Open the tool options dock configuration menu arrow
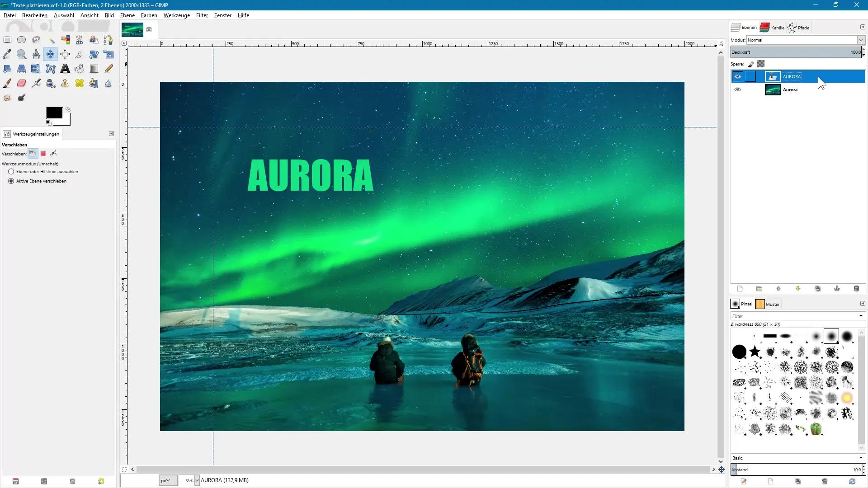868x488 pixels. [112, 134]
